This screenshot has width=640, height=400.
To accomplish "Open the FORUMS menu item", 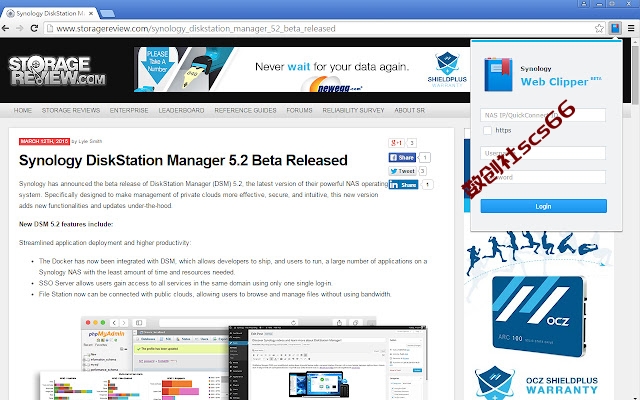I will click(x=299, y=111).
